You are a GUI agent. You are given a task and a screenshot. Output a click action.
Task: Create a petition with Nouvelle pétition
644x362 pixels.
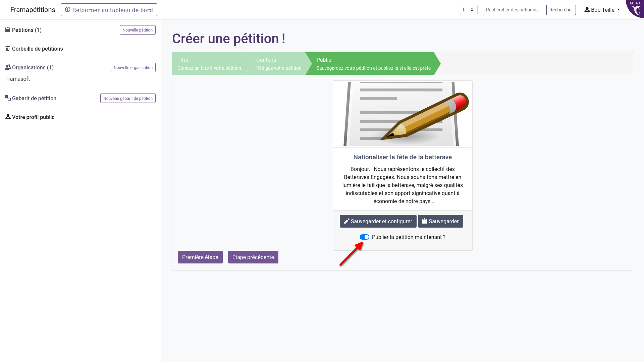click(137, 30)
